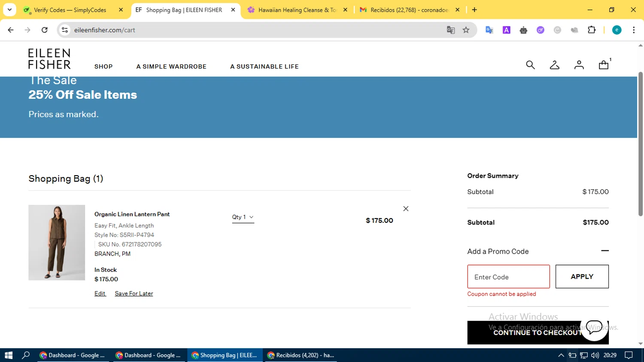This screenshot has width=644, height=362.
Task: Click Save For Later link
Action: pos(134,294)
